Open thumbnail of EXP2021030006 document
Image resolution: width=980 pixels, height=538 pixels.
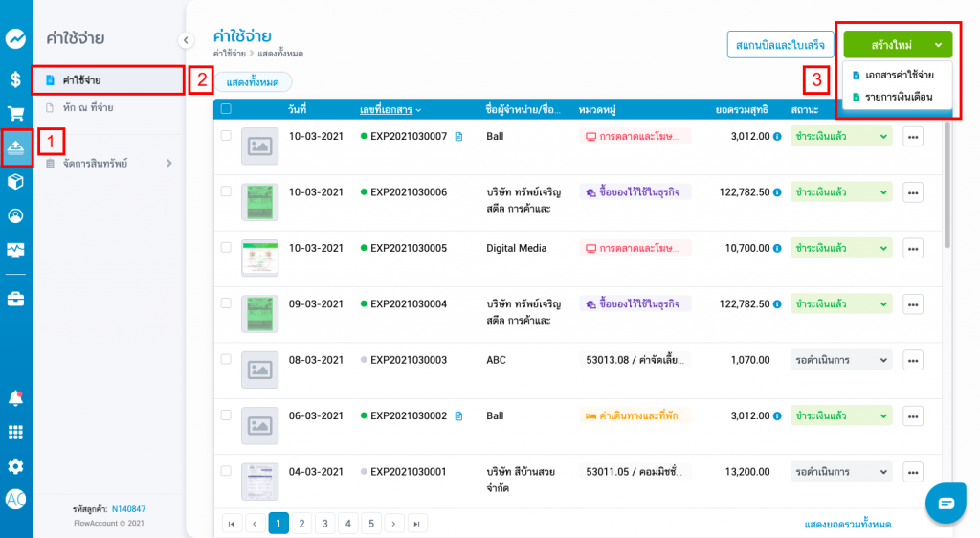(259, 201)
